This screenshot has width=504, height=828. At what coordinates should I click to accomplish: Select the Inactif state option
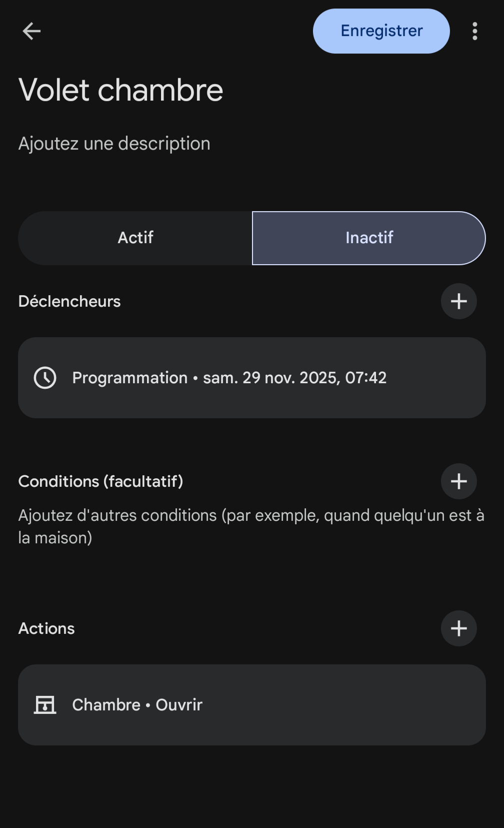click(369, 238)
